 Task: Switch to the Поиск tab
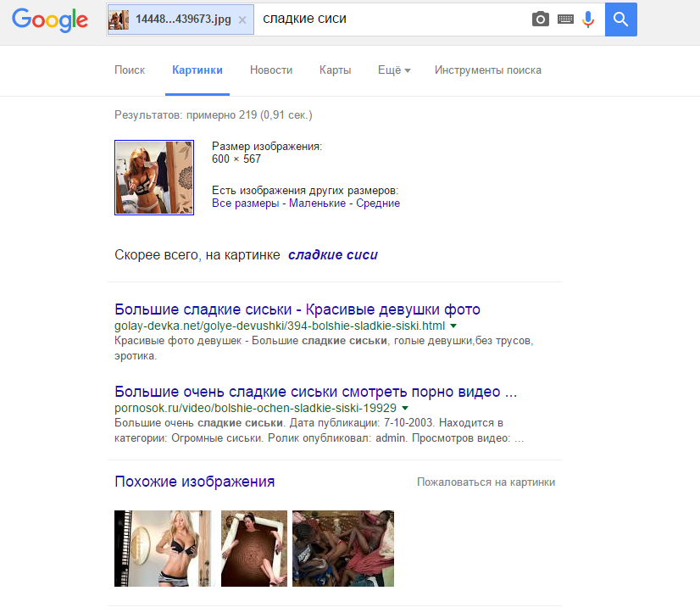pyautogui.click(x=130, y=70)
